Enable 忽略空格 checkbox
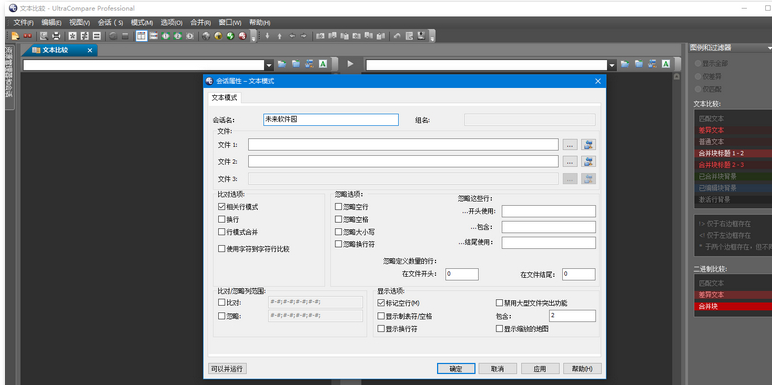Screen dimensions: 772x385 (338, 219)
